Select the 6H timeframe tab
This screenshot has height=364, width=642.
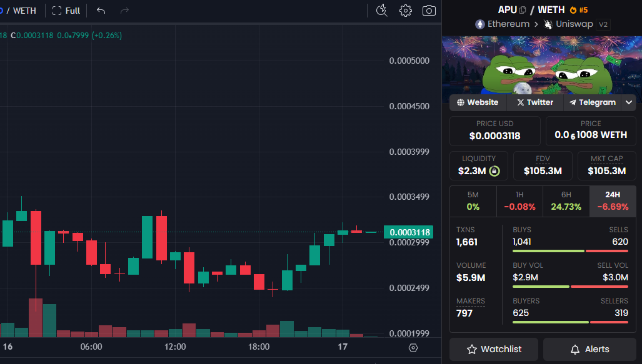coord(566,201)
